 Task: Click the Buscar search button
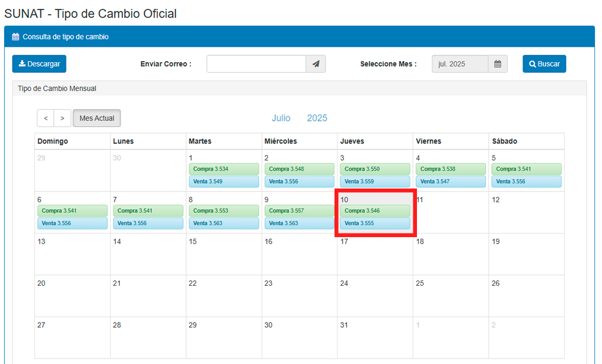click(544, 63)
